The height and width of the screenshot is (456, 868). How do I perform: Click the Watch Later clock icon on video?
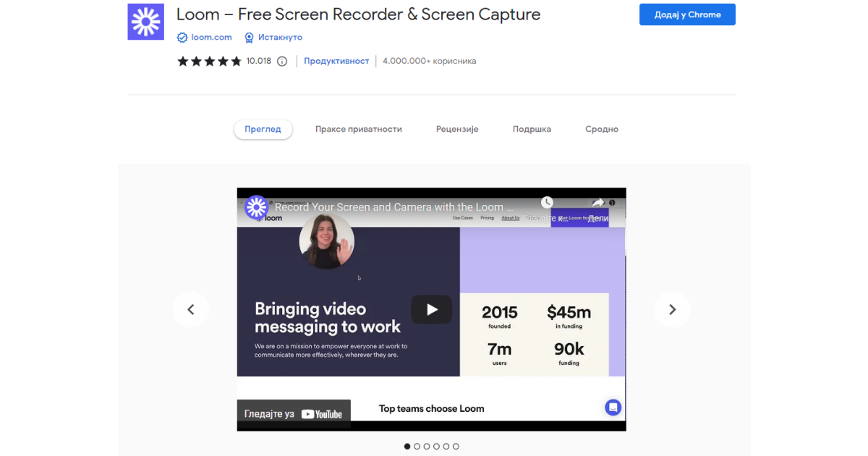[548, 203]
